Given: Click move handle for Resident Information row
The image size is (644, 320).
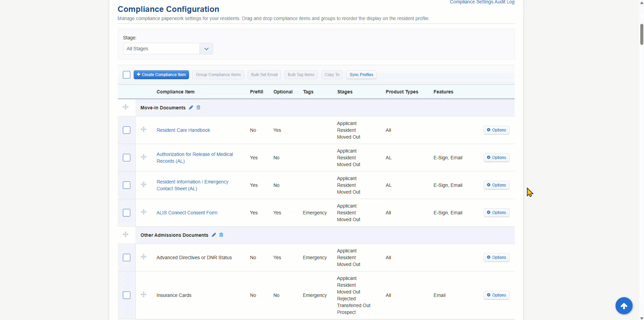Looking at the screenshot, I should click(x=144, y=184).
